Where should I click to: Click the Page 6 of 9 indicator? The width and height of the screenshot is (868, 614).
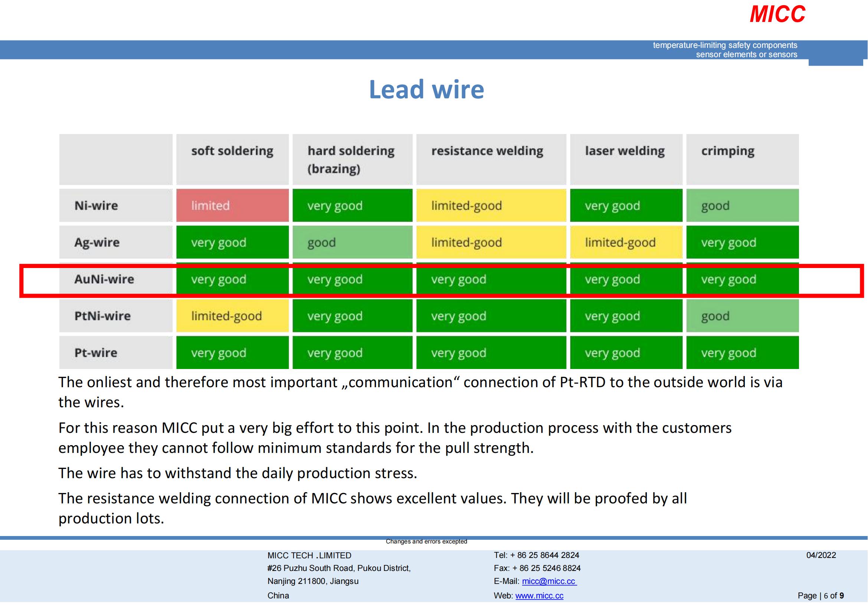tap(821, 595)
